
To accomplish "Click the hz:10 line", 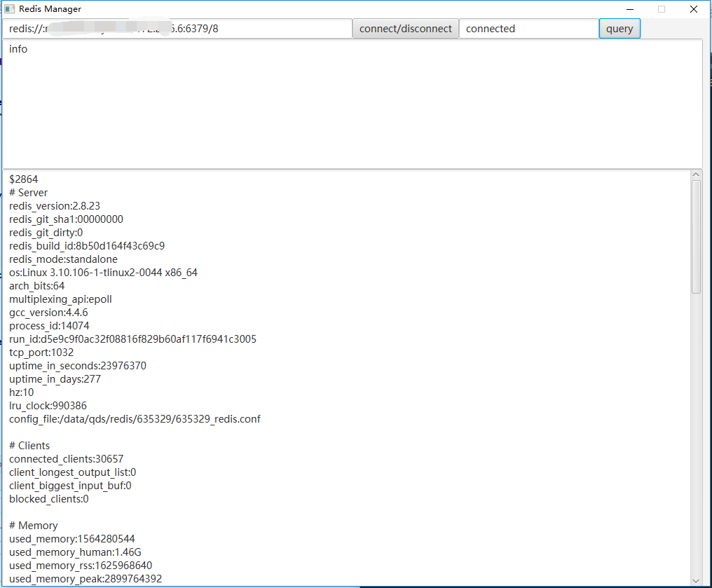I will (21, 392).
